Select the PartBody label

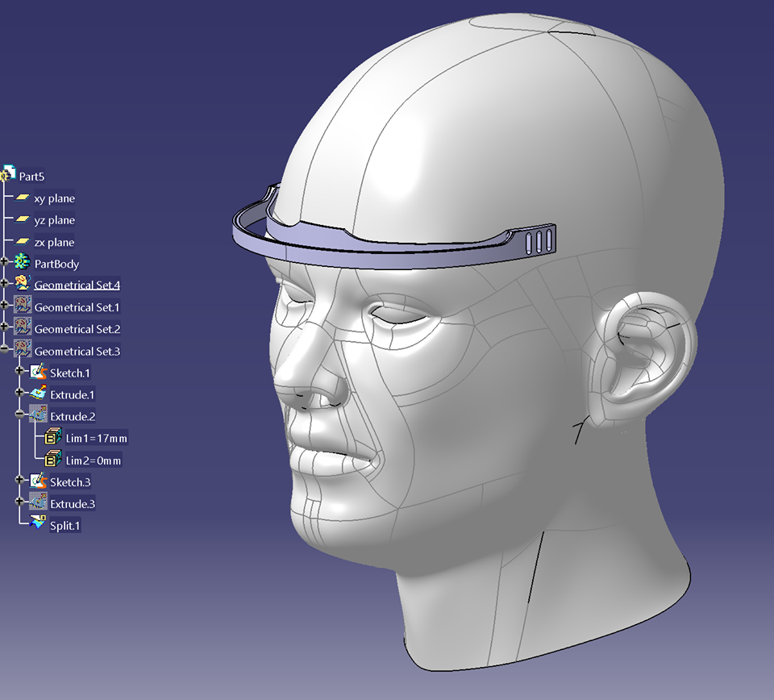click(56, 264)
